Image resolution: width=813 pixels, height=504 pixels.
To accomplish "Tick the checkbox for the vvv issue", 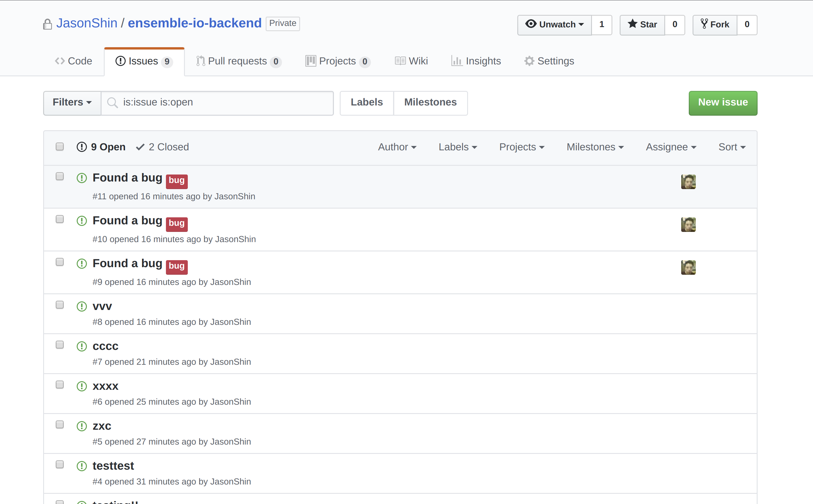I will [x=60, y=305].
